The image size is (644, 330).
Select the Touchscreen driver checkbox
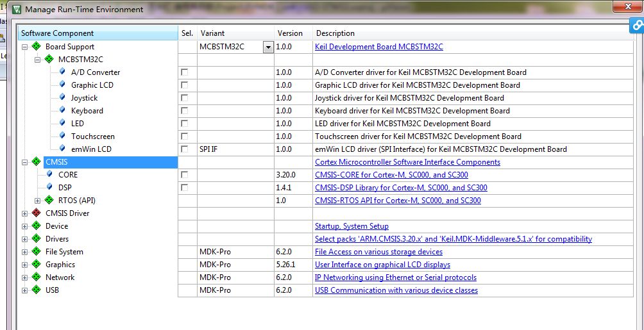pos(184,136)
